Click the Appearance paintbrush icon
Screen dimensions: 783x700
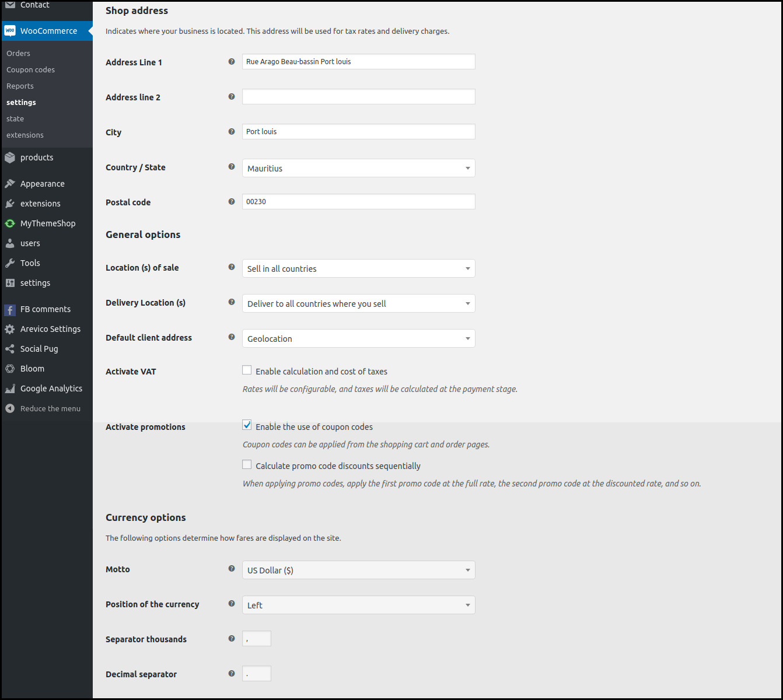coord(10,184)
